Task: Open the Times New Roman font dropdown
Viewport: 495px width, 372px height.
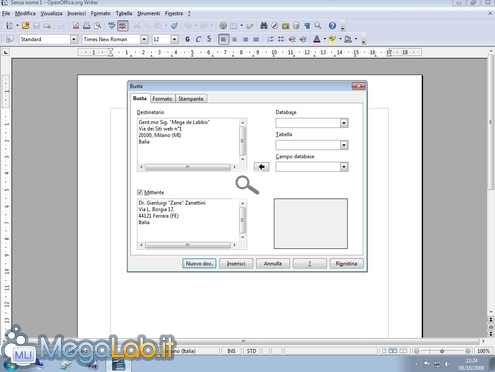Action: 144,39
